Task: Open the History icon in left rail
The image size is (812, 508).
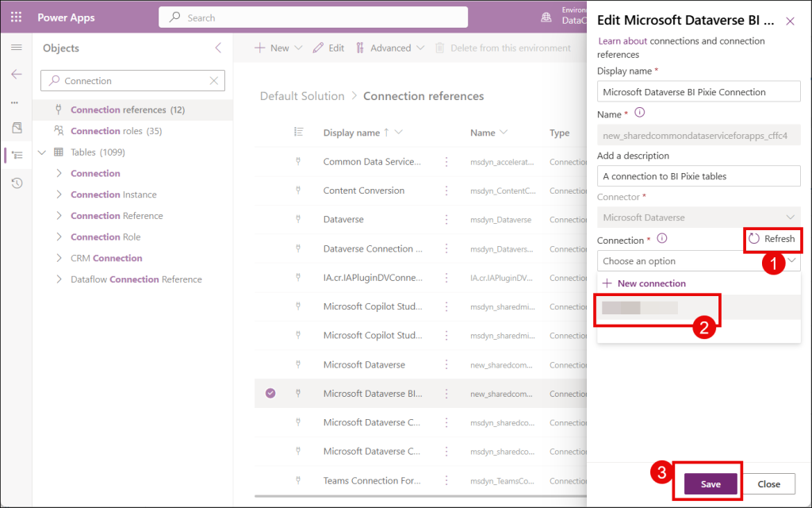Action: click(17, 183)
